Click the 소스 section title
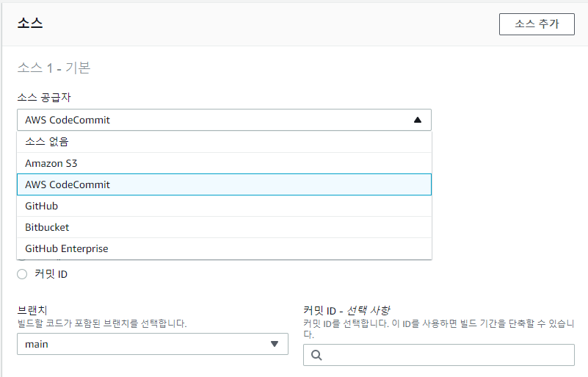Image resolution: width=588 pixels, height=377 pixels. tap(30, 24)
